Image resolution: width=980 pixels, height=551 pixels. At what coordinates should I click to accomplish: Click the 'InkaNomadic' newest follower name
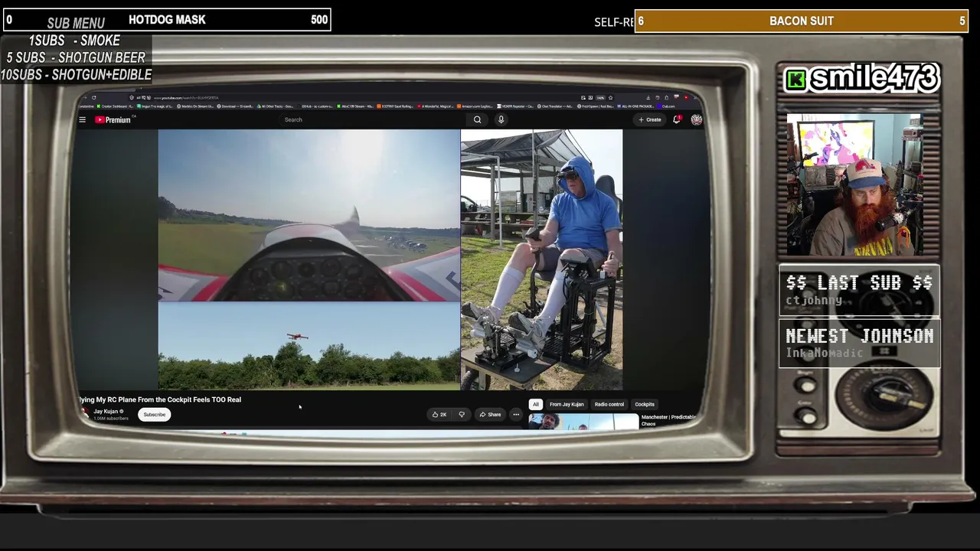824,353
